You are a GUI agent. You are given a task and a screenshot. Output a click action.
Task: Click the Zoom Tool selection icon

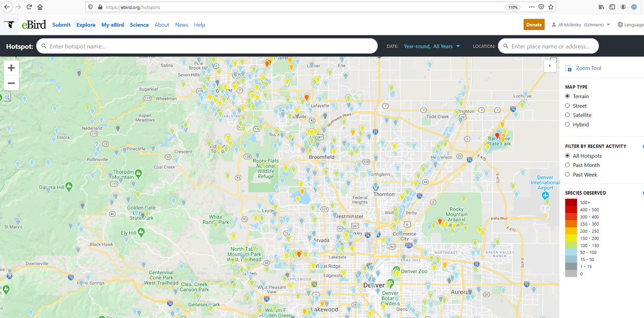pyautogui.click(x=568, y=69)
